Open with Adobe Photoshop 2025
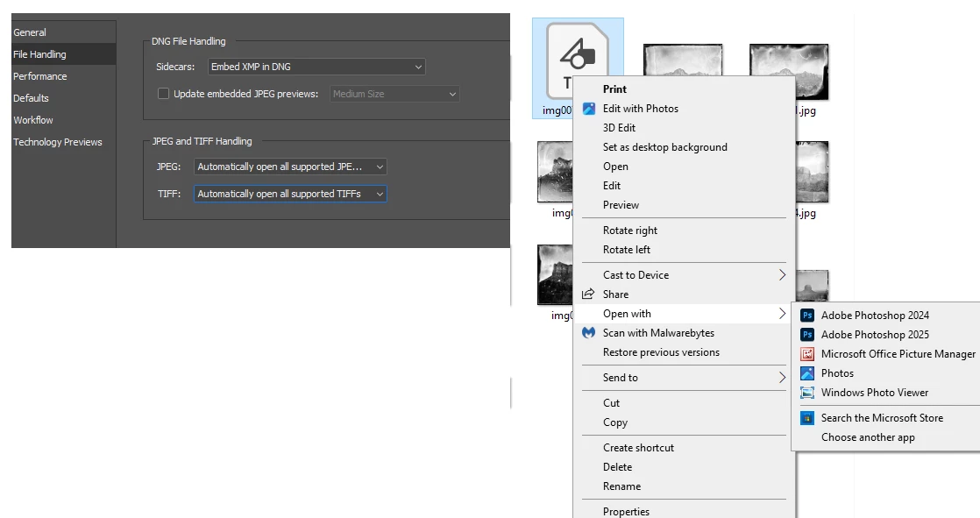Viewport: 980px width, 518px height. pos(886,335)
